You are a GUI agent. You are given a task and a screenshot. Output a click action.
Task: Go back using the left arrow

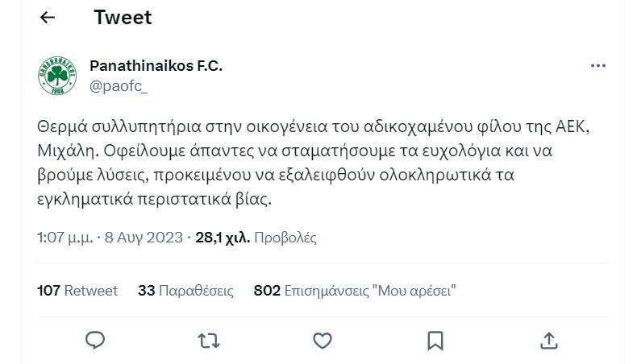coord(48,18)
